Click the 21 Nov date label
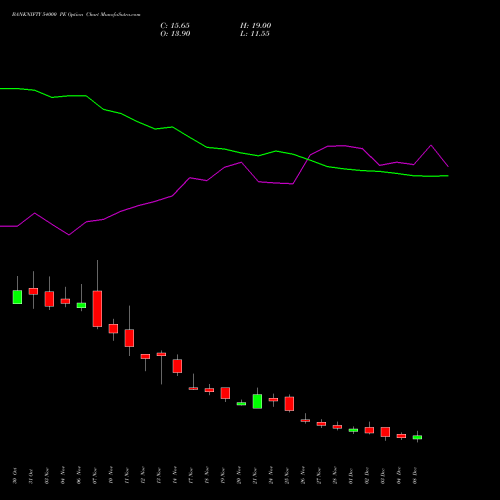This screenshot has width=500, height=500. click(255, 476)
